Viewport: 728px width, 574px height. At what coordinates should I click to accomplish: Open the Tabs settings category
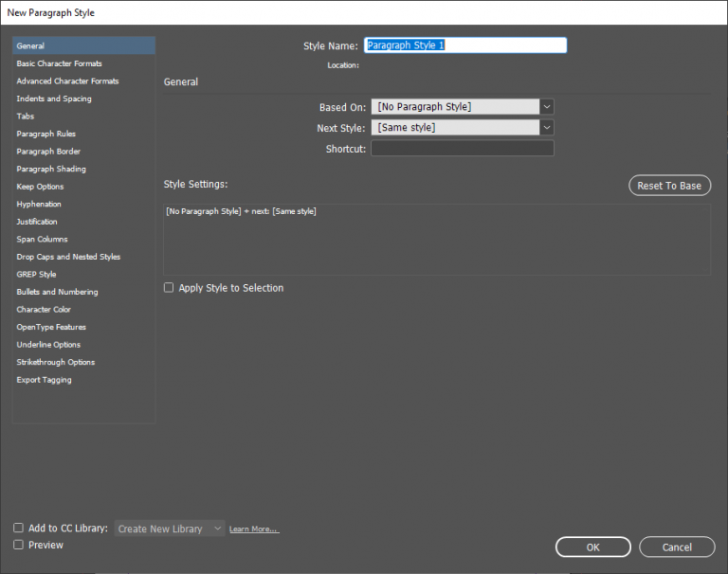26,117
